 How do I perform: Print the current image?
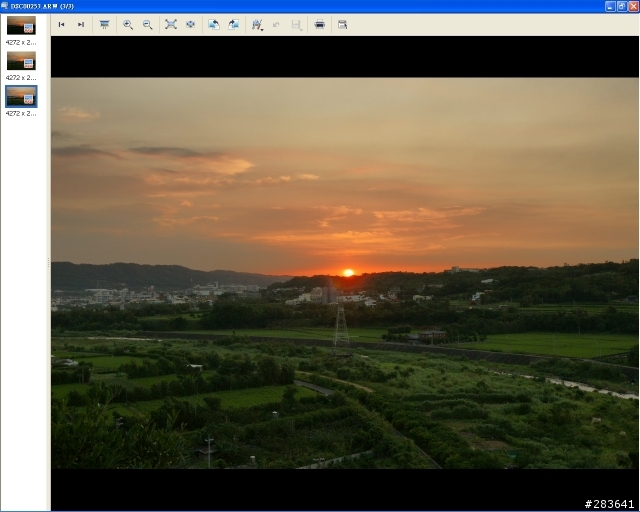(320, 24)
